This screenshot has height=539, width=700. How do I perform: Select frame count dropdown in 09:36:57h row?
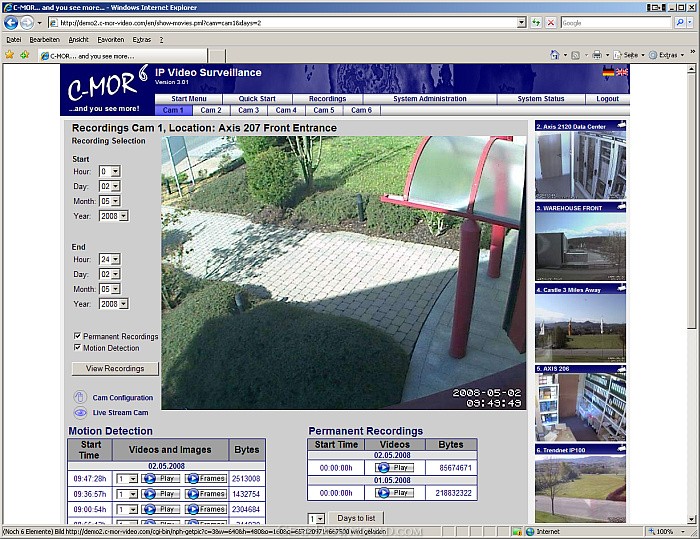pyautogui.click(x=127, y=494)
